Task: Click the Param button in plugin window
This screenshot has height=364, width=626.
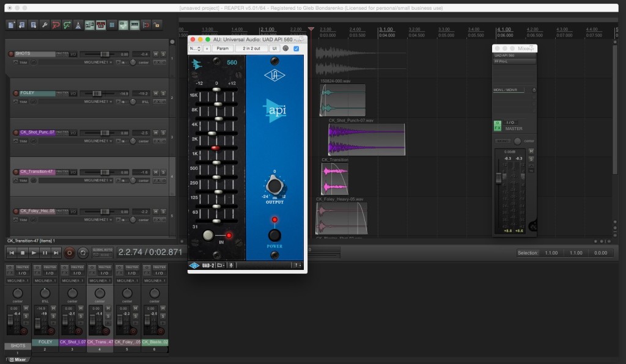Action: tap(223, 48)
